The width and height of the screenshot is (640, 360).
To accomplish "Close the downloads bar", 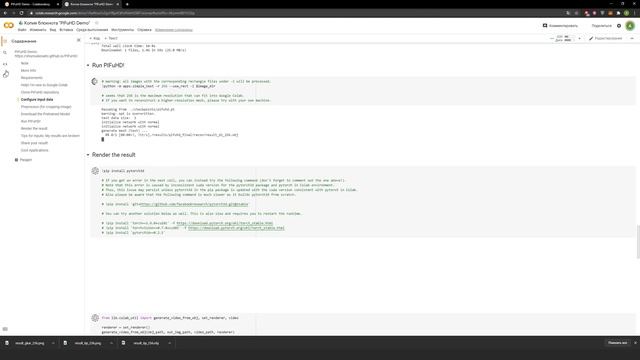I will click(x=636, y=343).
